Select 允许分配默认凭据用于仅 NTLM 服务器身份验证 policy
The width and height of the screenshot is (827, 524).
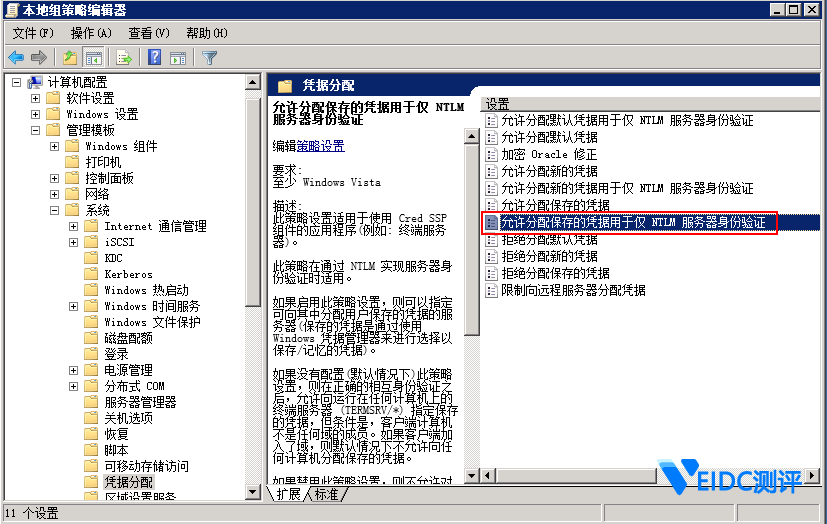pyautogui.click(x=627, y=121)
